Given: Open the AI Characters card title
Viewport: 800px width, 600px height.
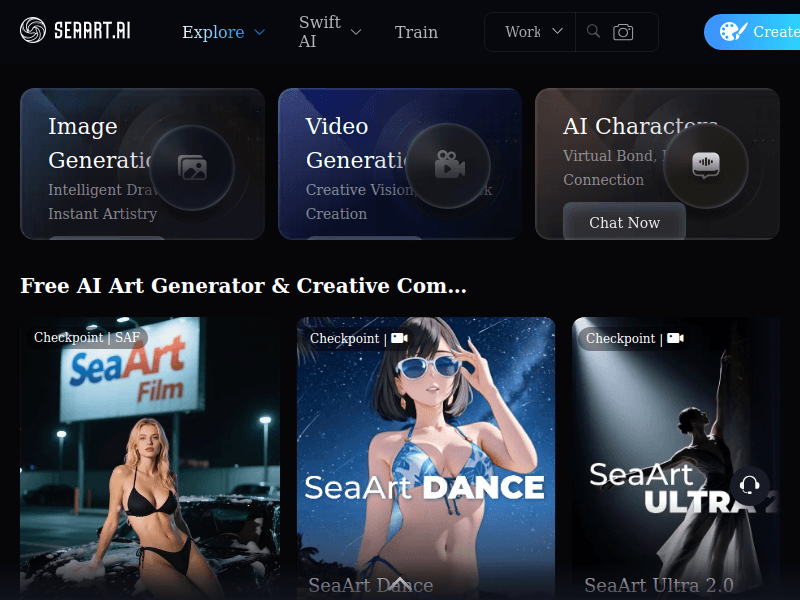Looking at the screenshot, I should [640, 126].
